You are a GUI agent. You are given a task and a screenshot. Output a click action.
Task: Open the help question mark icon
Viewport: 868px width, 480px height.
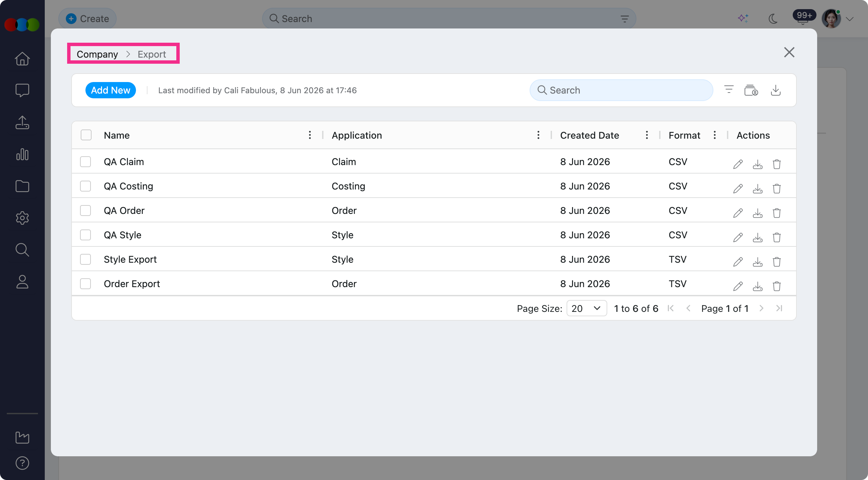(x=22, y=463)
